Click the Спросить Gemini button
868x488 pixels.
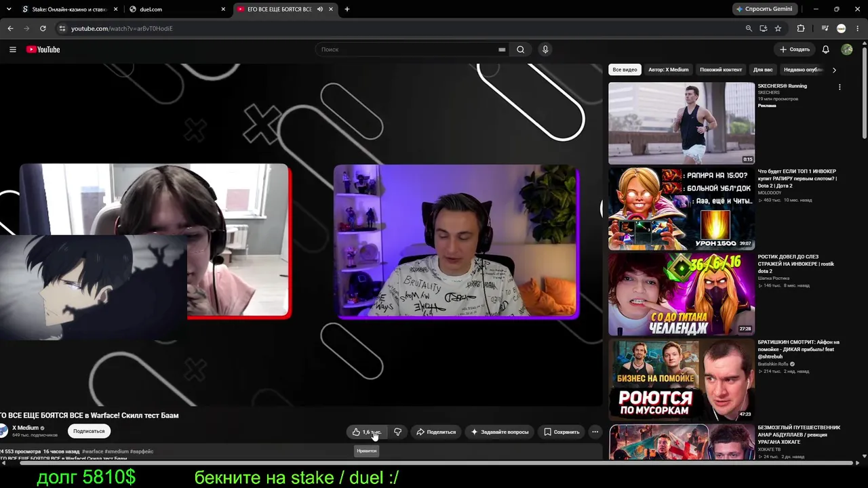click(764, 9)
